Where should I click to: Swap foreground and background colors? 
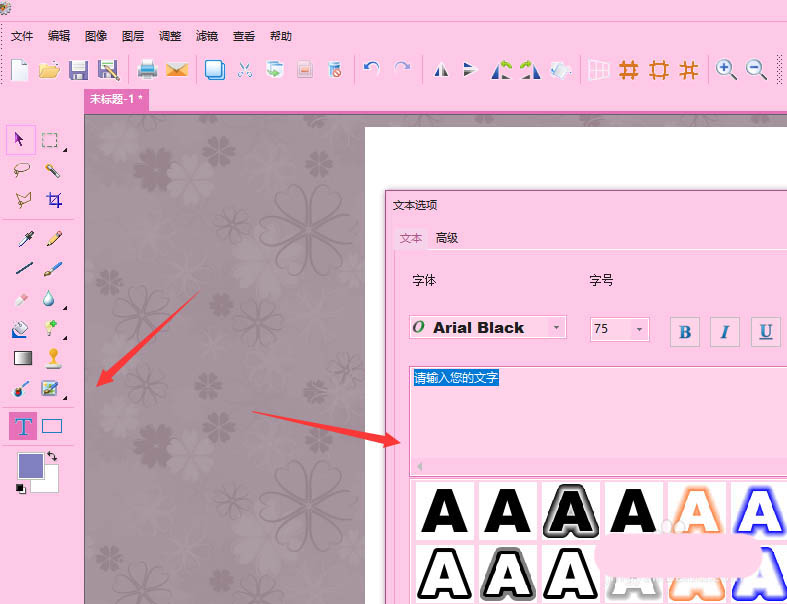[52, 456]
